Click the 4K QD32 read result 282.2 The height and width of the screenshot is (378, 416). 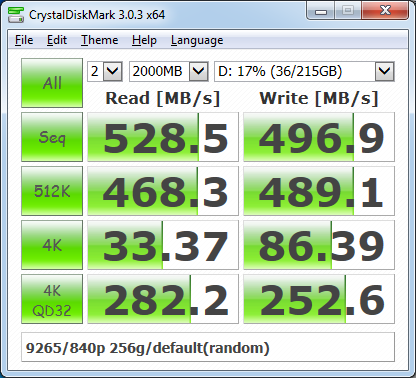[163, 299]
